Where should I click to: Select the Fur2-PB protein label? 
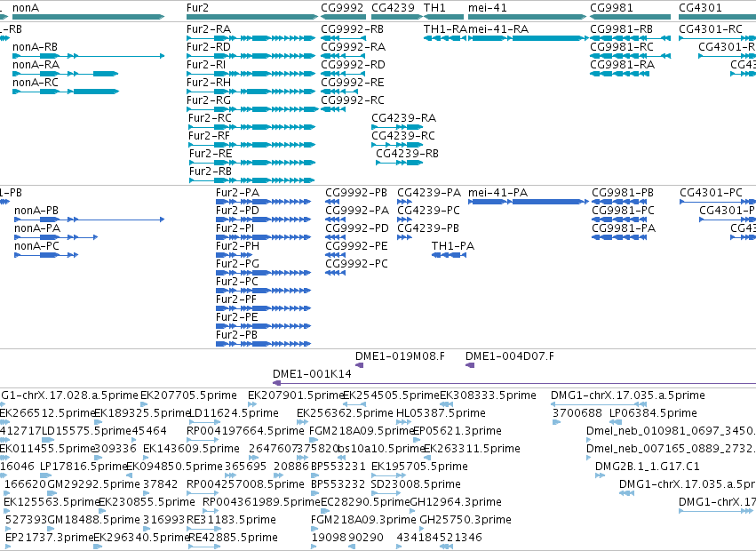click(236, 335)
